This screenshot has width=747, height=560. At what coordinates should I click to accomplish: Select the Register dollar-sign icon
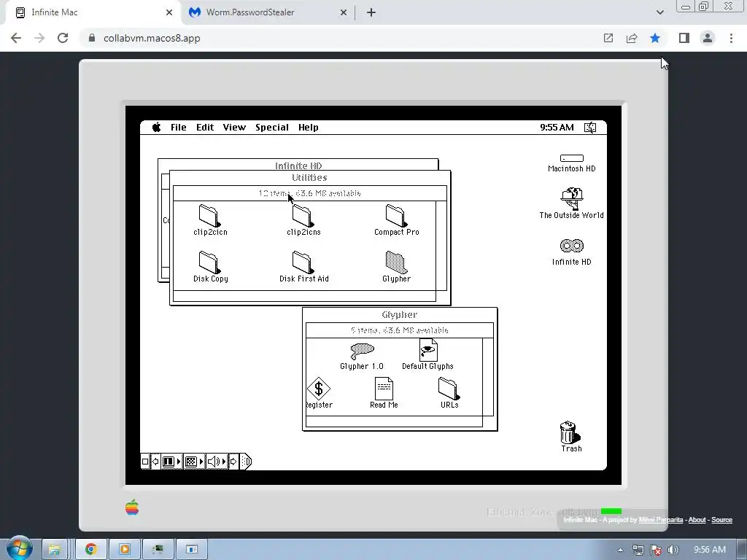point(319,389)
